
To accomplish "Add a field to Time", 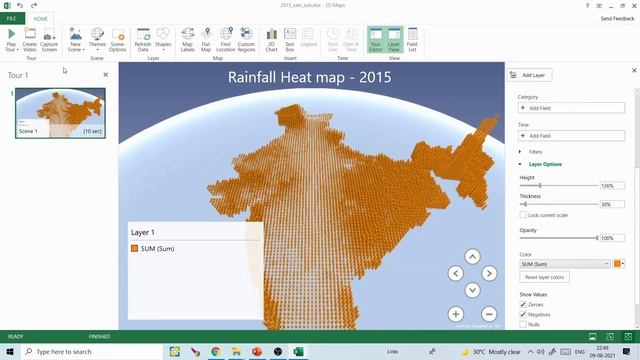I will pos(571,136).
